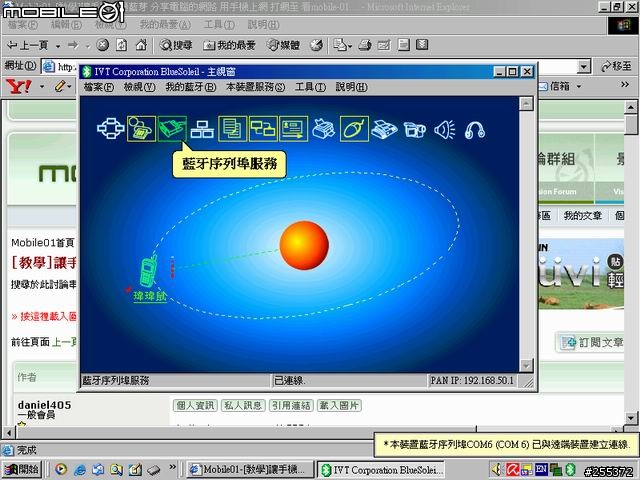
Task: Click the BlueSoleil scrollbar up arrow
Action: click(x=526, y=103)
